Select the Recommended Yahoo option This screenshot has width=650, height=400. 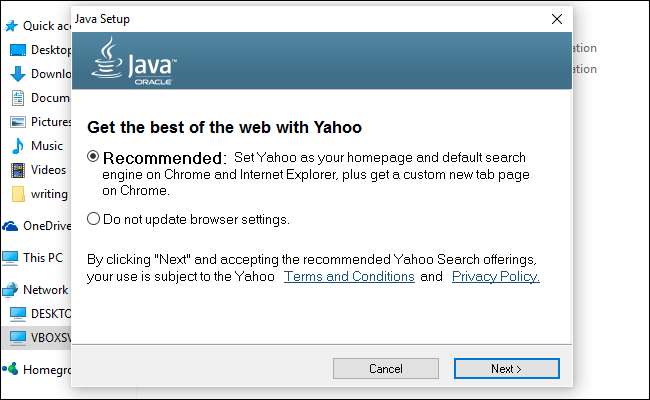click(x=94, y=157)
